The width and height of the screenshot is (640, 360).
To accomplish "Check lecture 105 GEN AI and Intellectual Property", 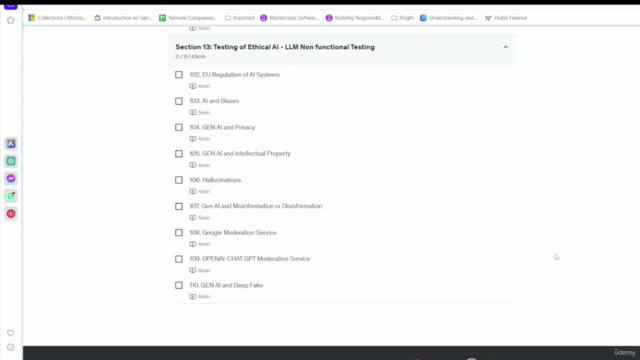I will point(179,154).
